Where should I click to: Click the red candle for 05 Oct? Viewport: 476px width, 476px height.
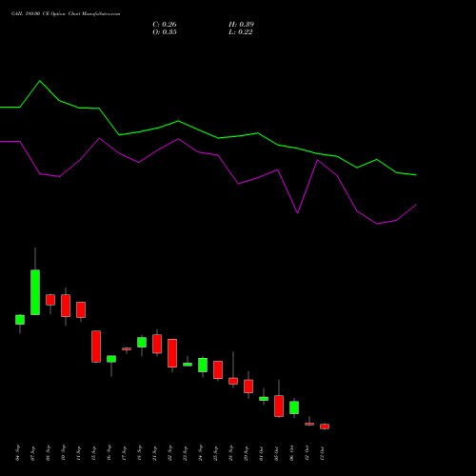pyautogui.click(x=279, y=406)
